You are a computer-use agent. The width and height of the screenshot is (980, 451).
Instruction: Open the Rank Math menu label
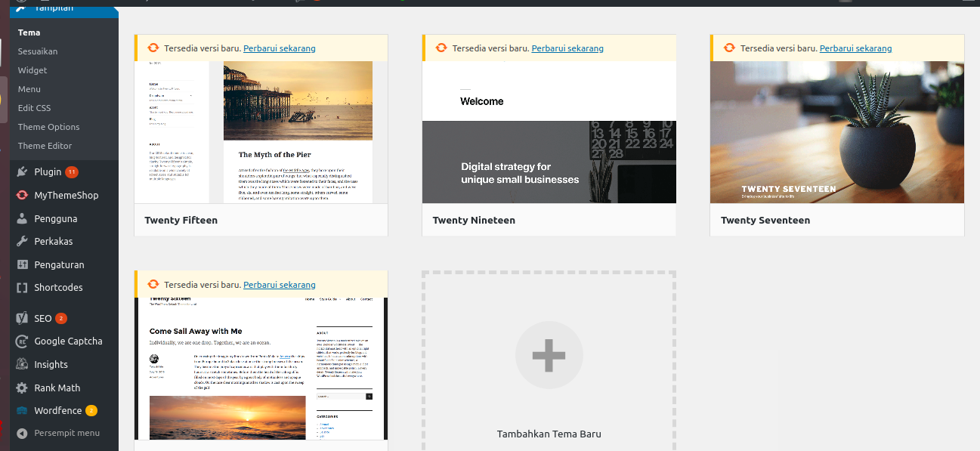(57, 388)
